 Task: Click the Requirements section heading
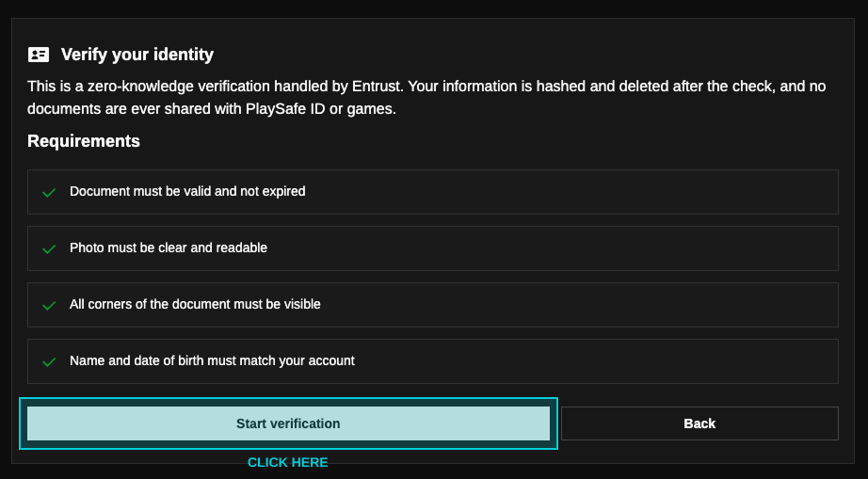coord(84,141)
